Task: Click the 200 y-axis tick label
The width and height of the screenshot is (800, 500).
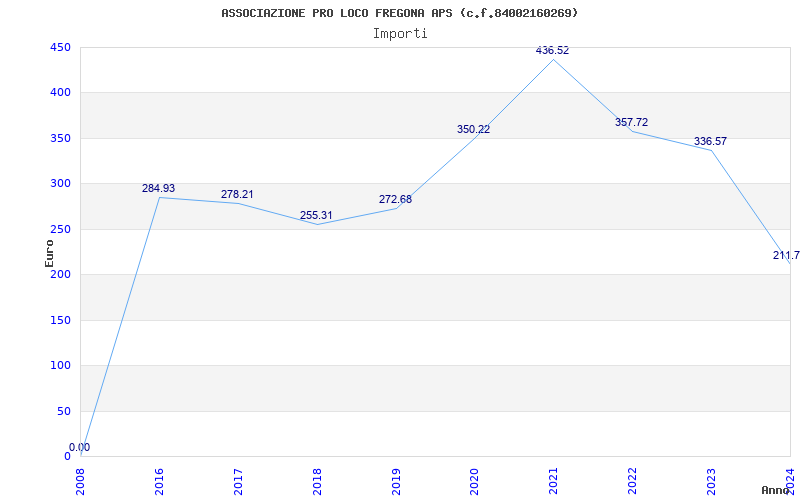Action: [60, 274]
